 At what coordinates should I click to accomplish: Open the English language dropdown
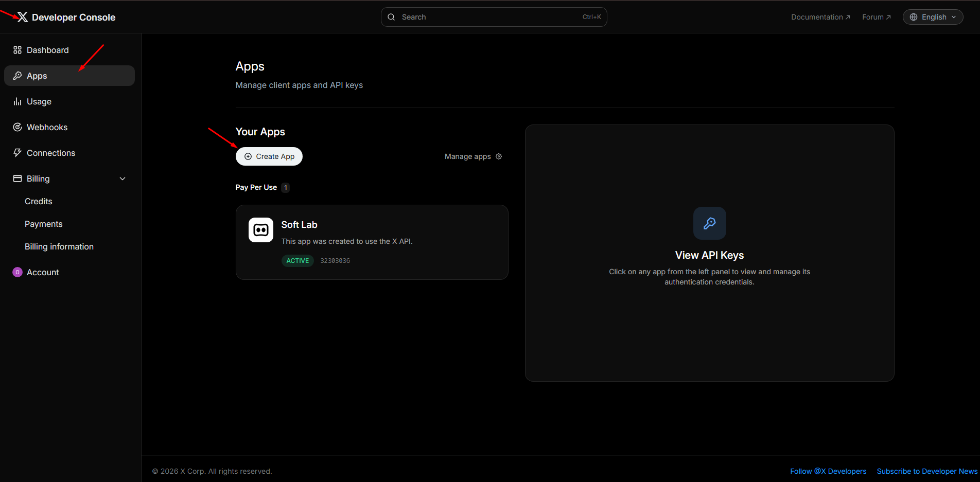(x=933, y=17)
